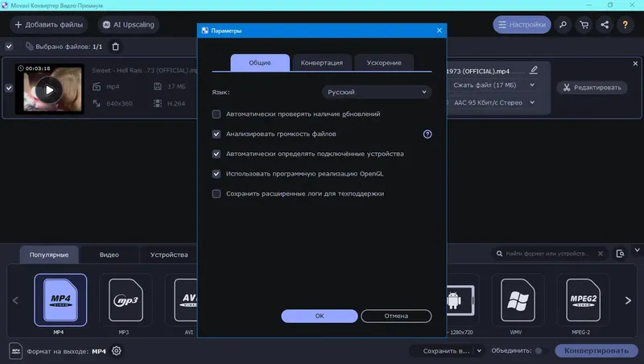Viewport: 644px width, 364px height.
Task: Switch to the Конвертация tab
Action: [321, 63]
